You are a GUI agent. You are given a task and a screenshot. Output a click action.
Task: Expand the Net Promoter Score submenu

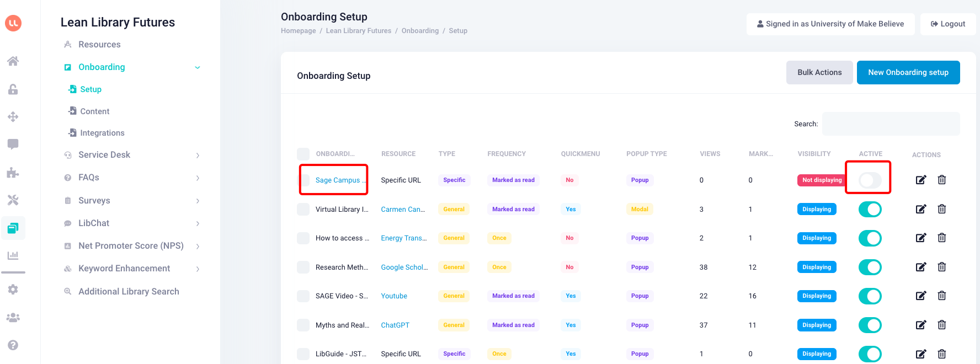click(198, 247)
